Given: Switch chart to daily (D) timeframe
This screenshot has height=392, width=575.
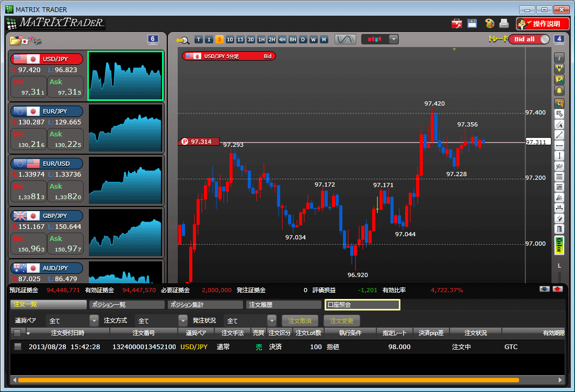Looking at the screenshot, I should (303, 40).
